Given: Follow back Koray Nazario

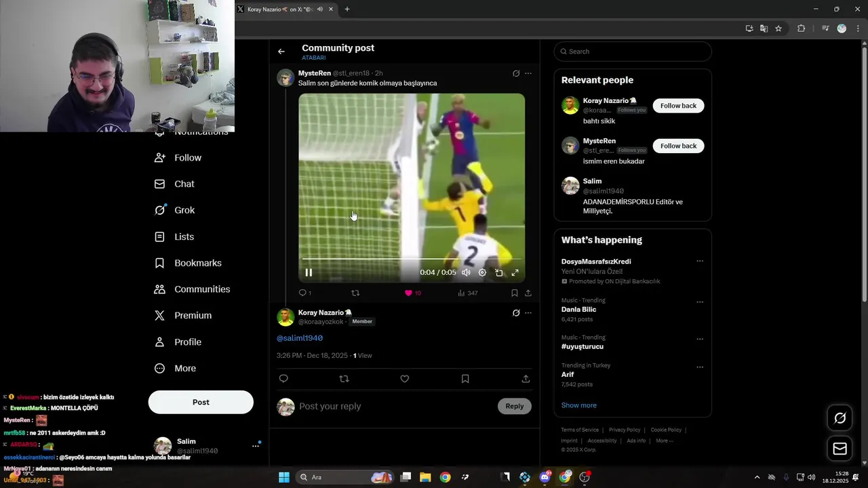Looking at the screenshot, I should [x=678, y=106].
